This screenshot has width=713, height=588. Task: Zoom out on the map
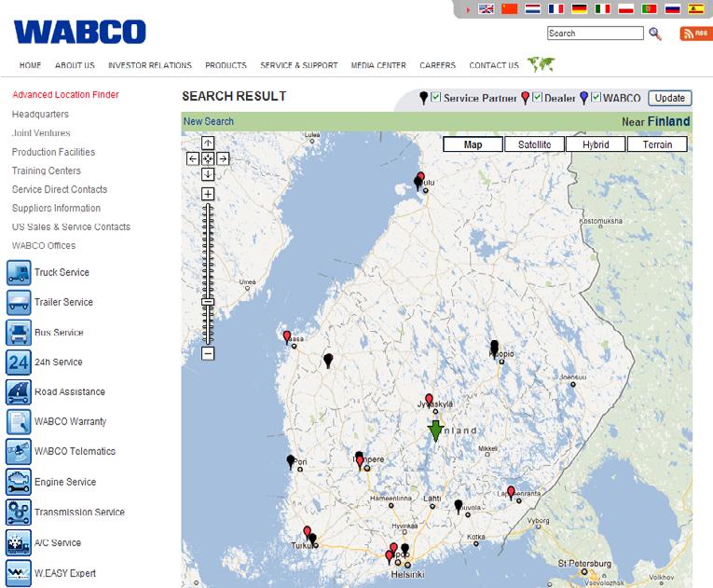click(x=208, y=353)
